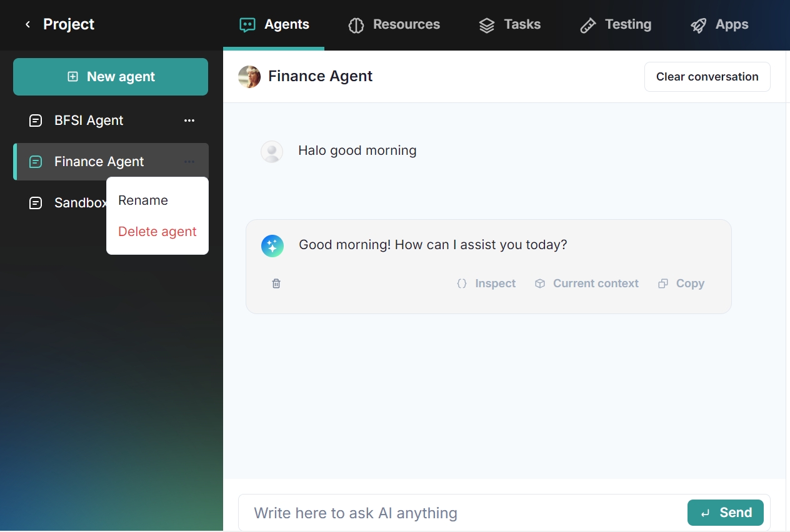The image size is (790, 532).
Task: Click the back arrow beside Project
Action: [x=27, y=24]
